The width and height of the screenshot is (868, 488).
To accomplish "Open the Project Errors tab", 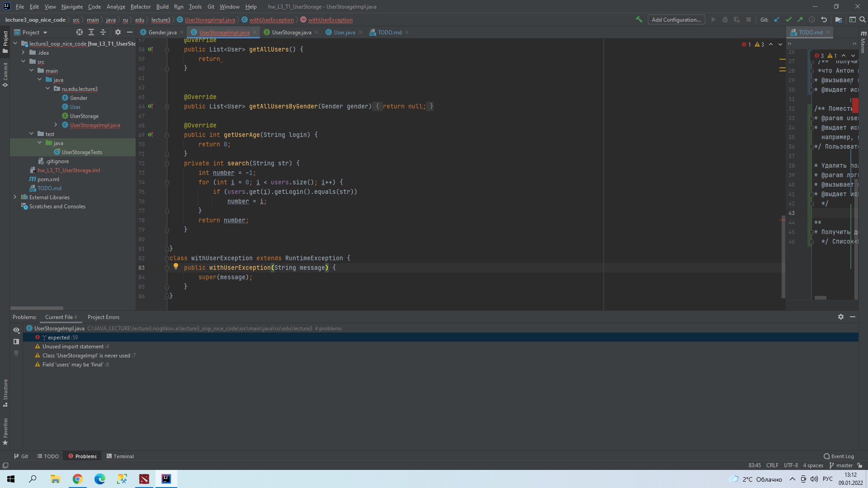I will [104, 317].
